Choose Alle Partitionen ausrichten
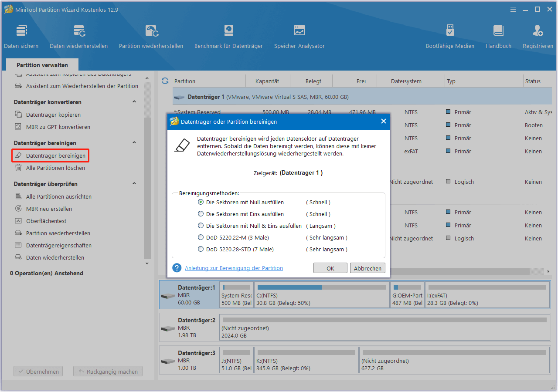Screen dimensions: 558x392 [53, 196]
